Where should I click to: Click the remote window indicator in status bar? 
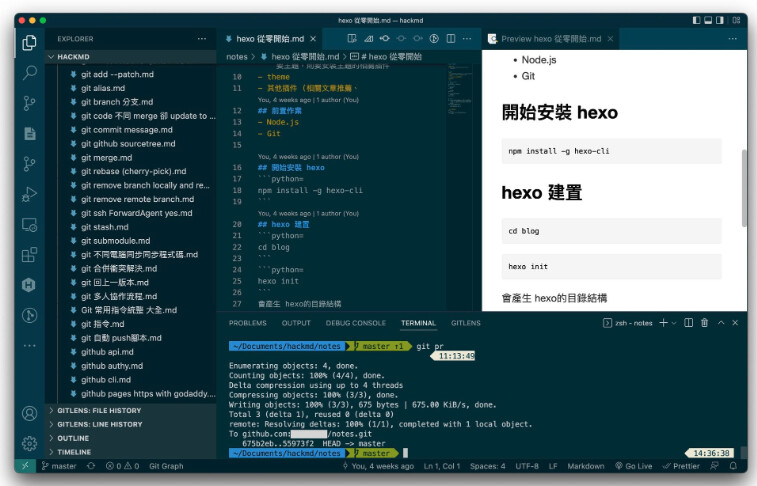click(x=25, y=466)
